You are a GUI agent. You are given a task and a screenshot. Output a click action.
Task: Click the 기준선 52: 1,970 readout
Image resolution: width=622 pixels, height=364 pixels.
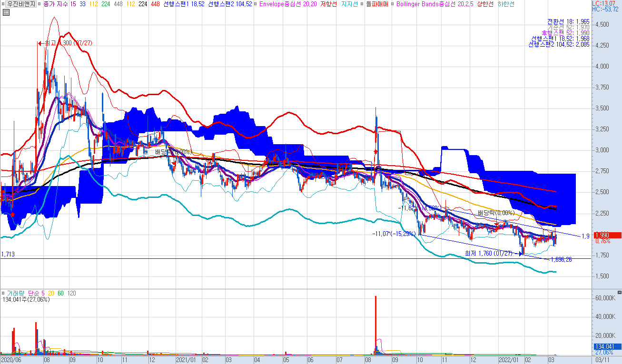point(568,27)
